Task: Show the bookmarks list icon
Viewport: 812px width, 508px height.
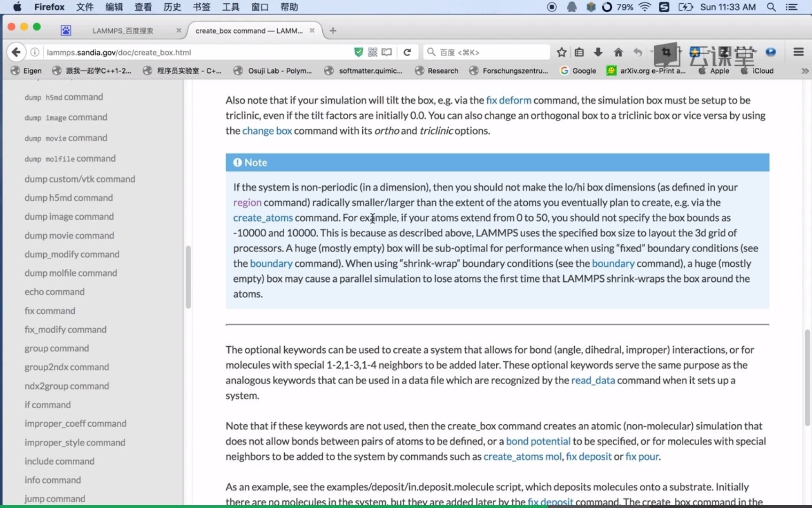Action: click(579, 52)
